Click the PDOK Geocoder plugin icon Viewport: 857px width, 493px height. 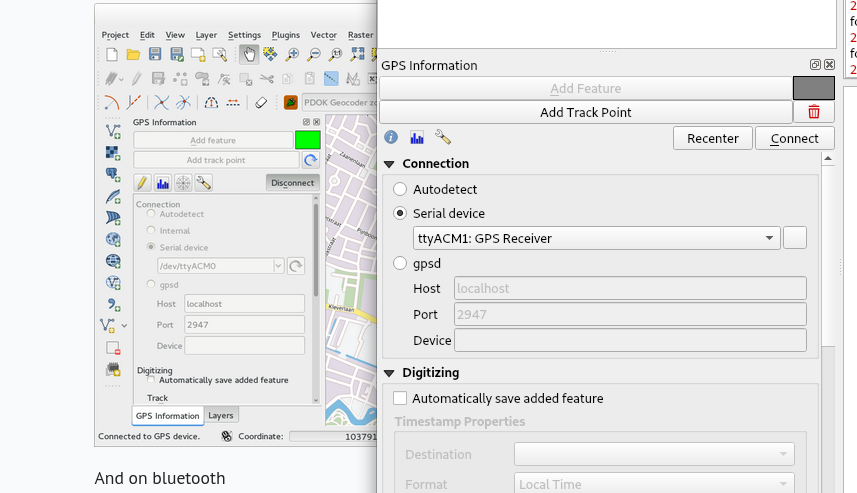pyautogui.click(x=291, y=102)
